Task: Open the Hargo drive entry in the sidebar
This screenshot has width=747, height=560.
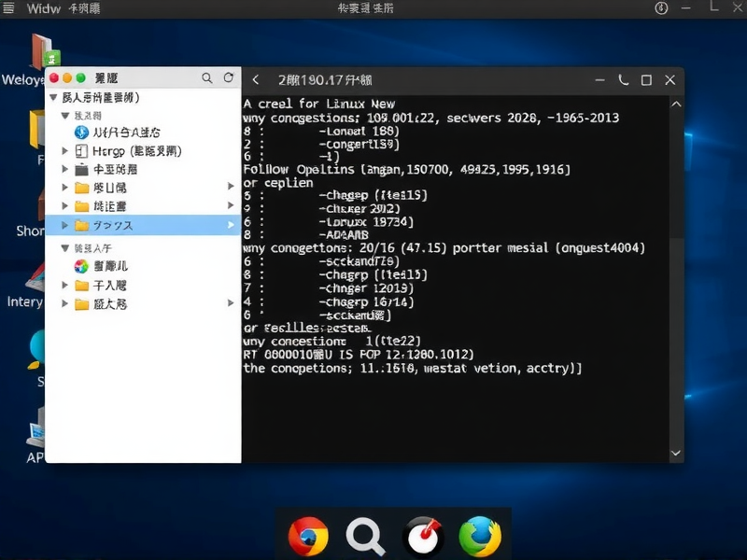Action: point(112,150)
